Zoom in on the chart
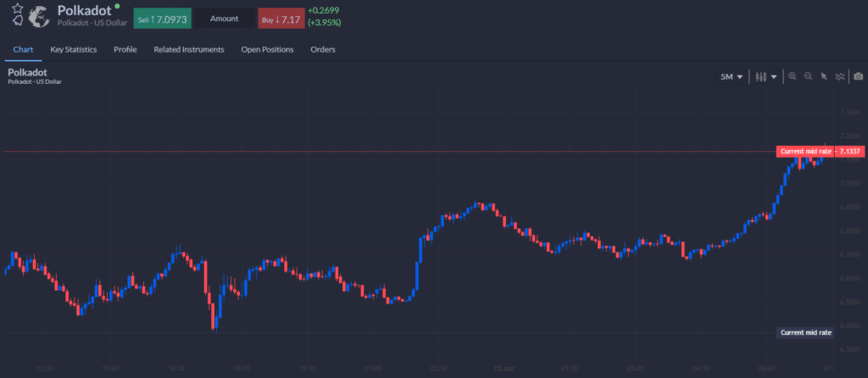This screenshot has width=868, height=378. click(793, 76)
